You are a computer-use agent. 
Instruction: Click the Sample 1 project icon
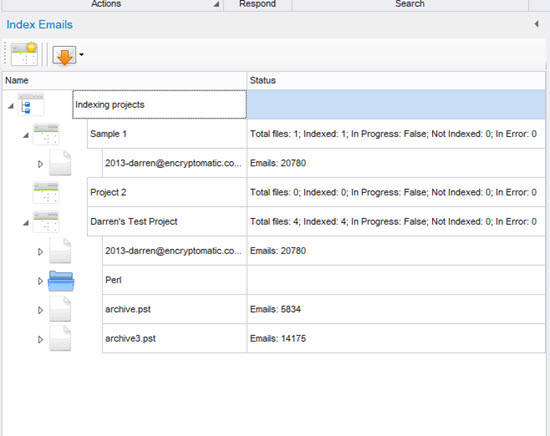(x=46, y=134)
